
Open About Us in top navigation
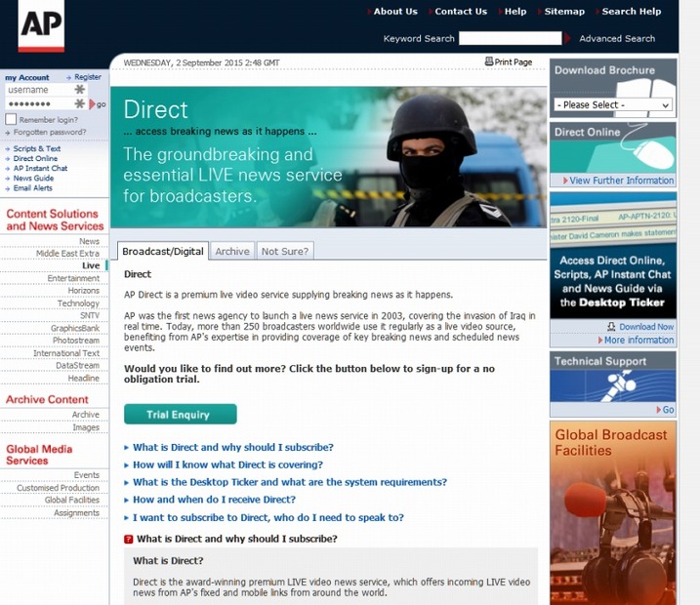click(x=395, y=12)
